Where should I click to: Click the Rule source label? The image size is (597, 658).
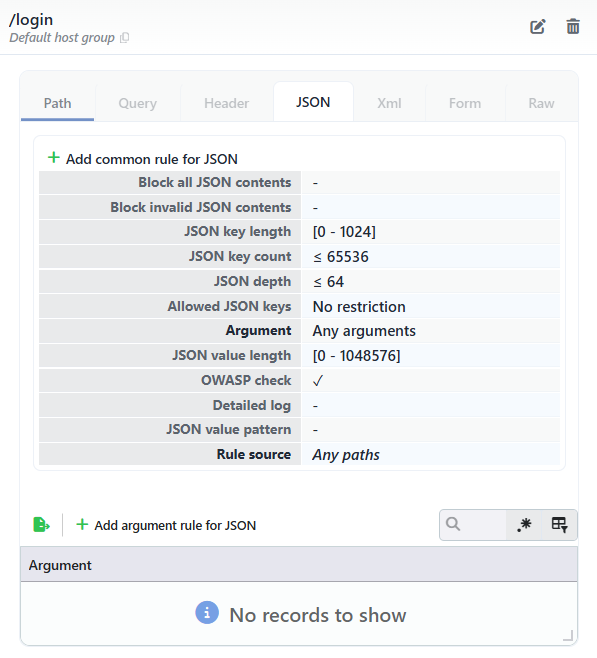pos(254,454)
